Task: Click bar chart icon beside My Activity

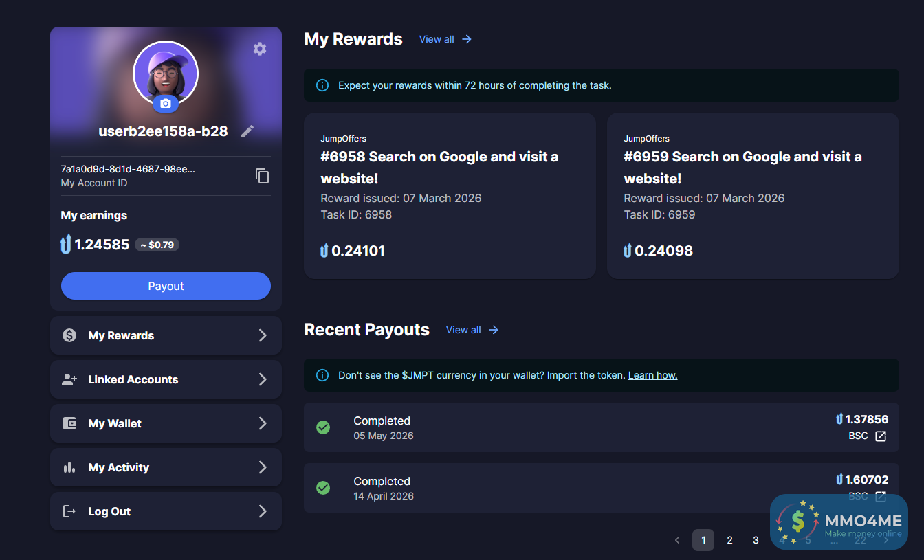Action: click(x=69, y=467)
